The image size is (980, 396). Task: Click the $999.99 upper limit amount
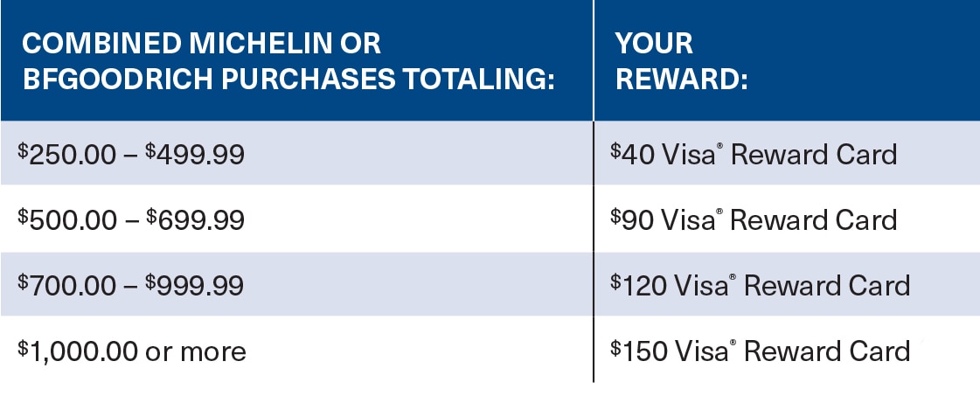pos(195,286)
